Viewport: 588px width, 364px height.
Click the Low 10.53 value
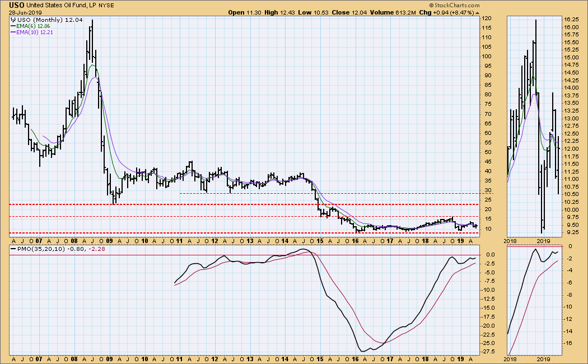click(x=313, y=12)
